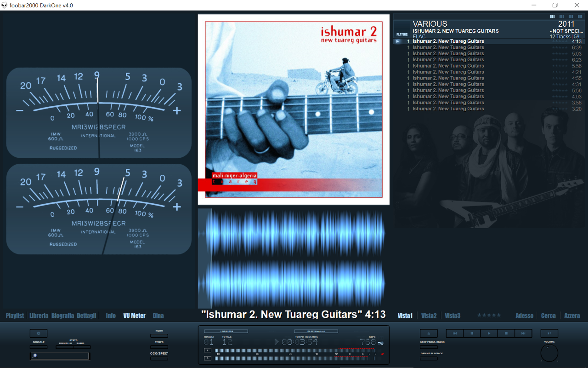This screenshot has height=368, width=588.
Task: Click inside the search input field
Action: point(60,356)
